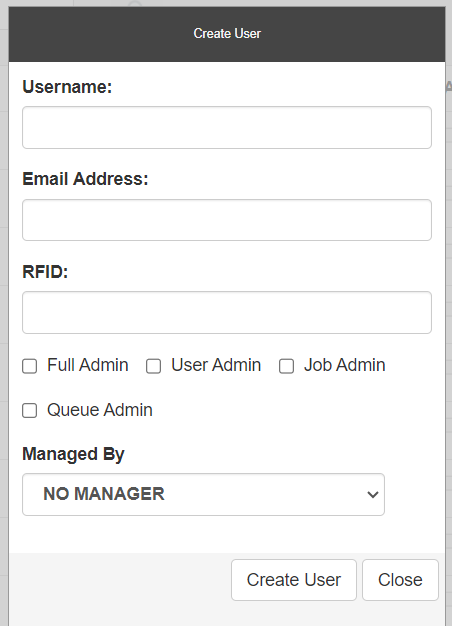Screen dimensions: 452x626
Task: Select the RFID entry field
Action: click(227, 312)
